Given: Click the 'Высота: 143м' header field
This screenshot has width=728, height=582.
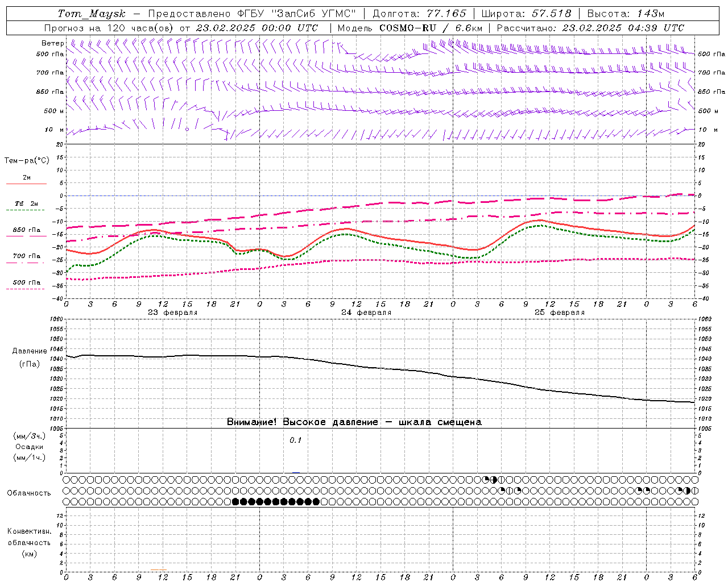Looking at the screenshot, I should 626,14.
